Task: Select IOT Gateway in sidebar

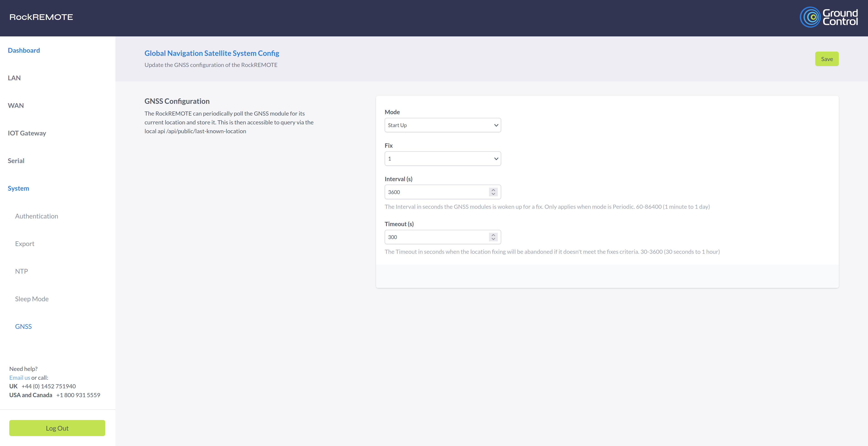Action: tap(27, 133)
